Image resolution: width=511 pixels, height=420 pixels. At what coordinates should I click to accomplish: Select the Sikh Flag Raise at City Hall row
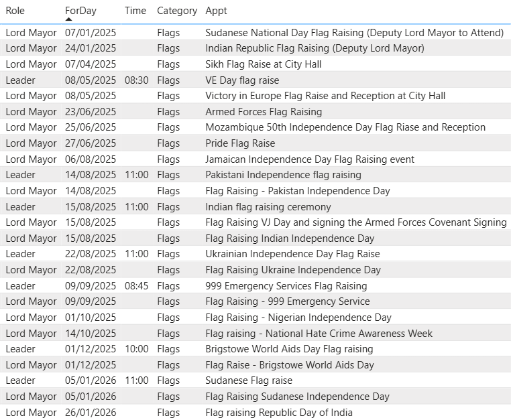click(x=263, y=64)
